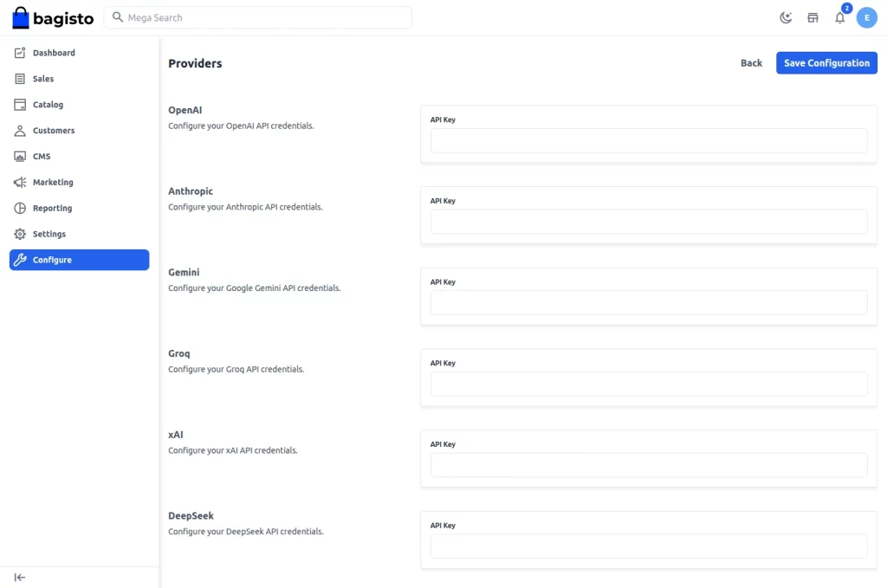Screen dimensions: 887x588
Task: Click the Mega Search bar
Action: pyautogui.click(x=260, y=17)
